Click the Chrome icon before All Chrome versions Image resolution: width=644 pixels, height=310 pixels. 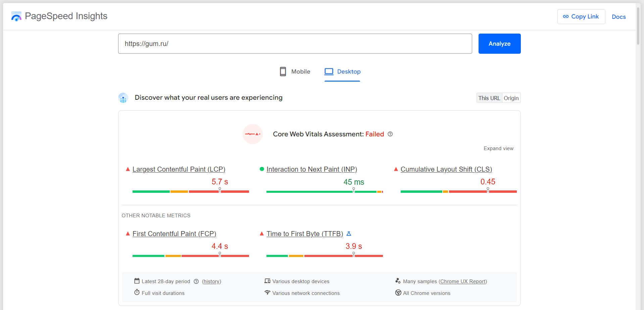click(x=398, y=293)
